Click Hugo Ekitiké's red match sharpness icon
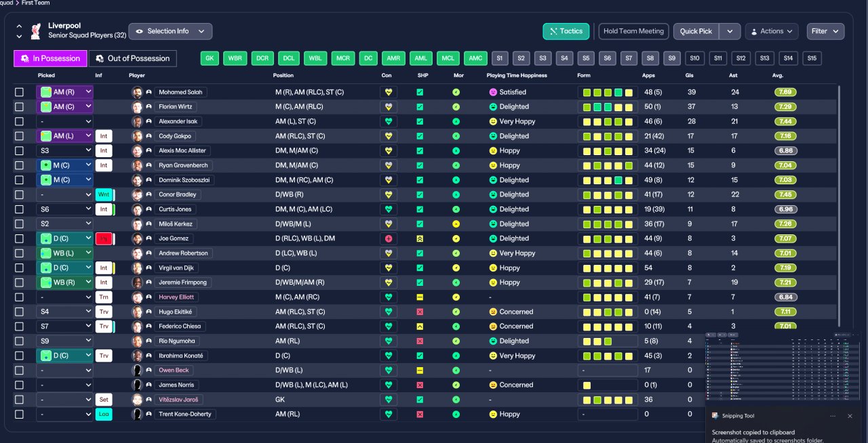The image size is (868, 443). (420, 312)
